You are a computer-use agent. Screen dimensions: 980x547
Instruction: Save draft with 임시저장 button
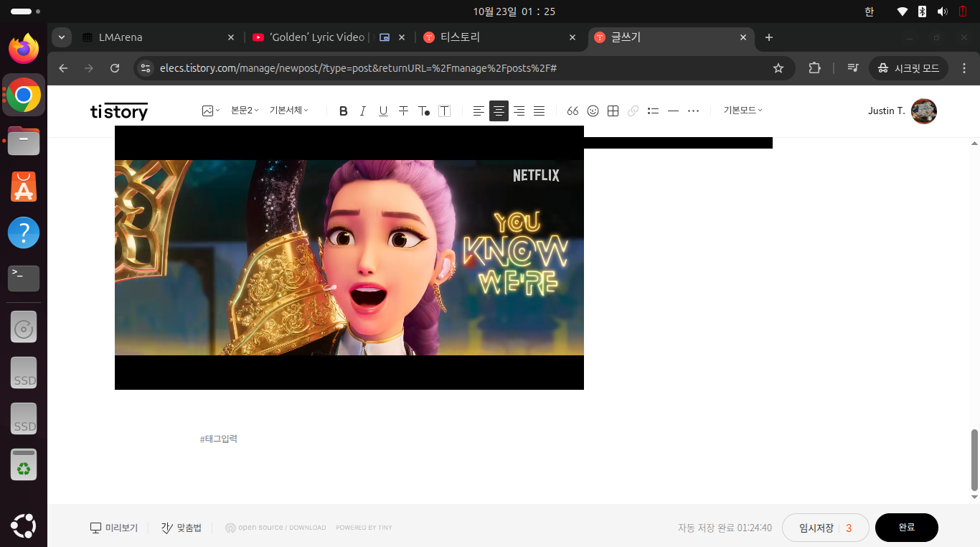(x=816, y=528)
